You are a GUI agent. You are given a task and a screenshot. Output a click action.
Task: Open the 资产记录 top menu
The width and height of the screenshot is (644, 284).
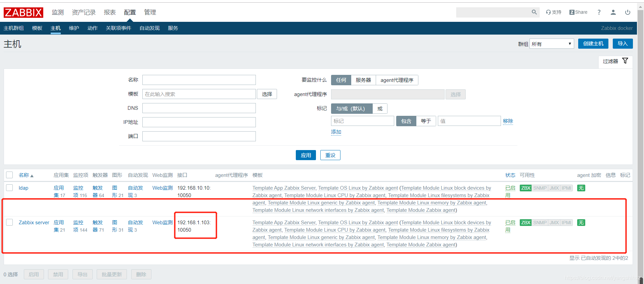84,12
